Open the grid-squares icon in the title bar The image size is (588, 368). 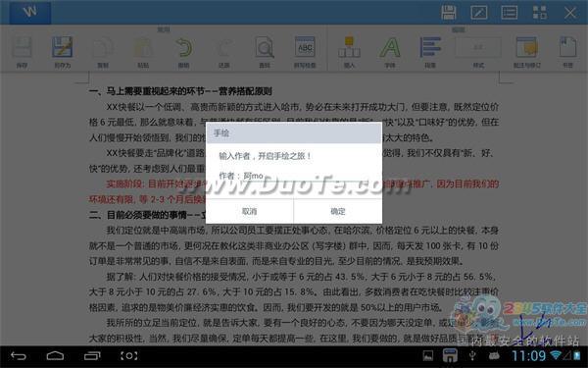pos(540,13)
